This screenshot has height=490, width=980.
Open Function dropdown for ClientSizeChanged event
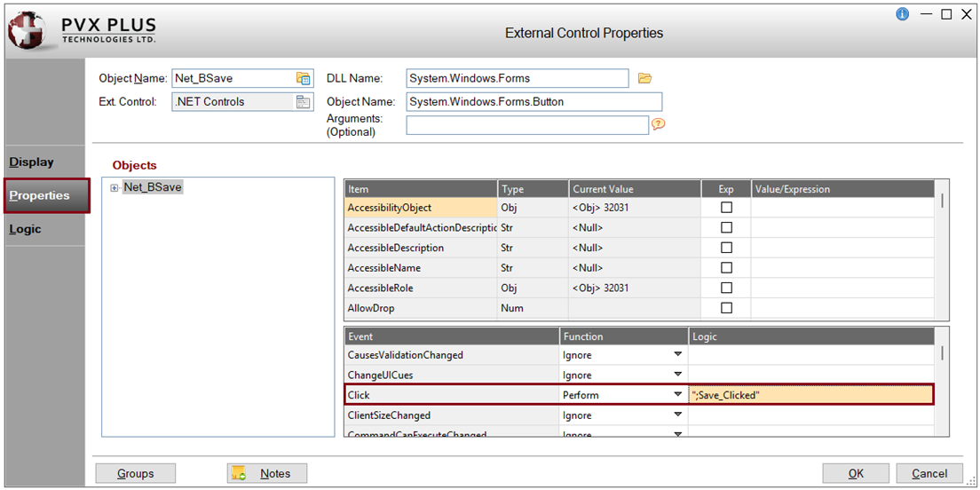point(677,415)
